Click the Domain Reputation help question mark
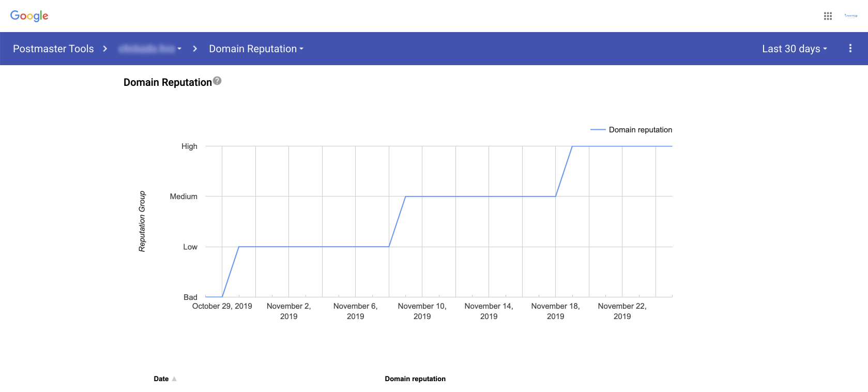Image resolution: width=868 pixels, height=392 pixels. pos(217,81)
